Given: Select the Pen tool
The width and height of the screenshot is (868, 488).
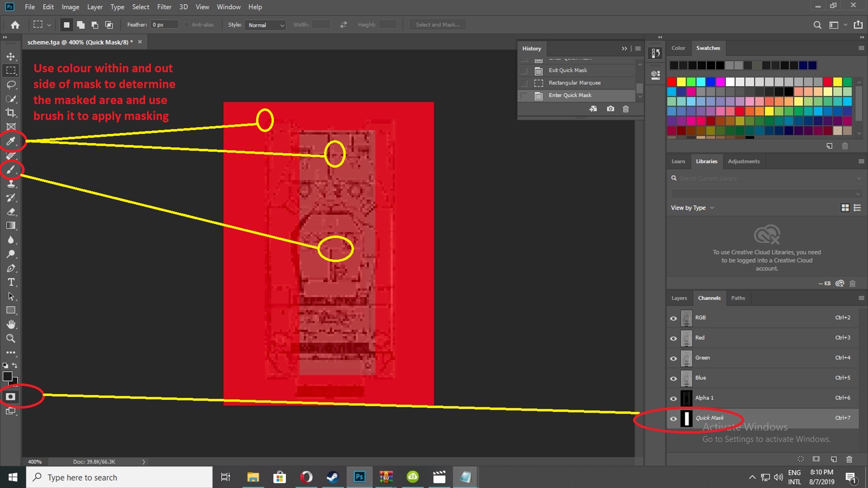Looking at the screenshot, I should (11, 268).
